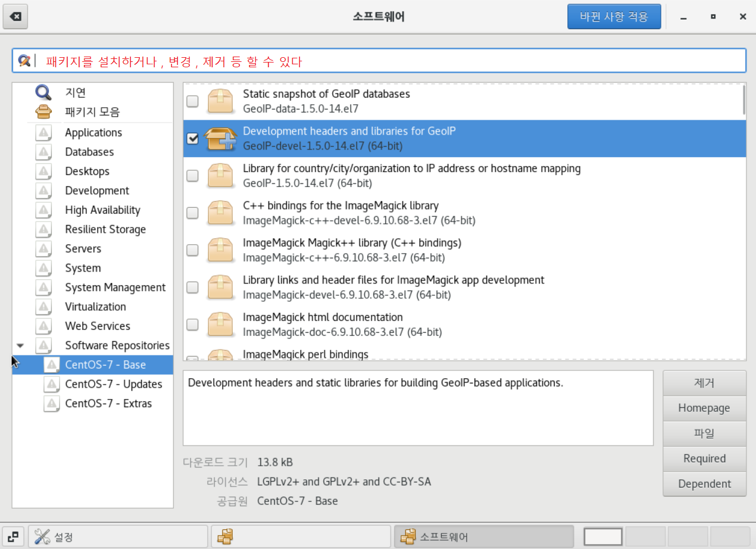Click the package description text box

(418, 408)
